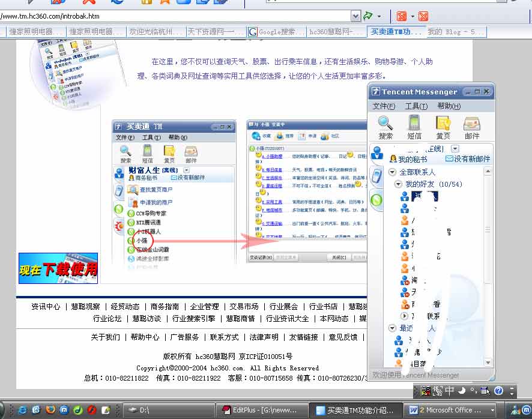
Task: Click the green Go arrow beside the address bar
Action: coord(368,16)
